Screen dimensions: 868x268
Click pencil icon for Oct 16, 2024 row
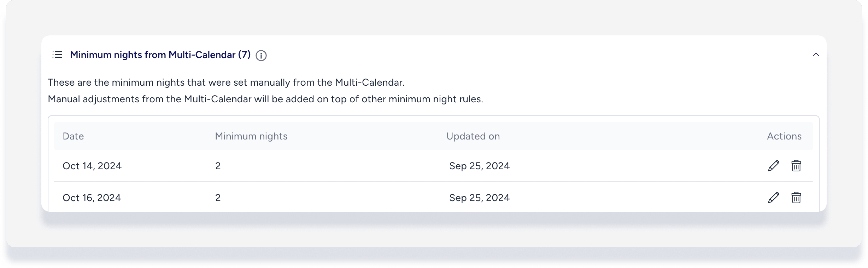[773, 198]
